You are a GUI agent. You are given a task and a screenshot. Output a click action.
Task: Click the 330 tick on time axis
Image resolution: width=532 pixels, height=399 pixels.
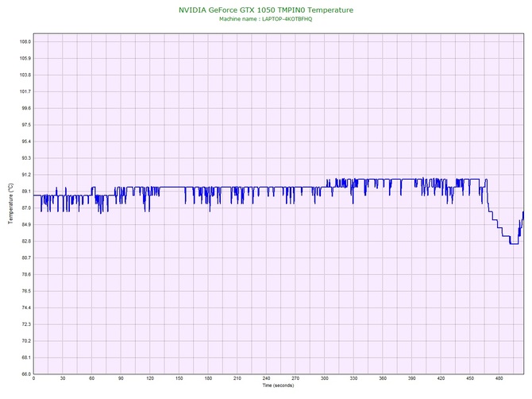(x=353, y=378)
